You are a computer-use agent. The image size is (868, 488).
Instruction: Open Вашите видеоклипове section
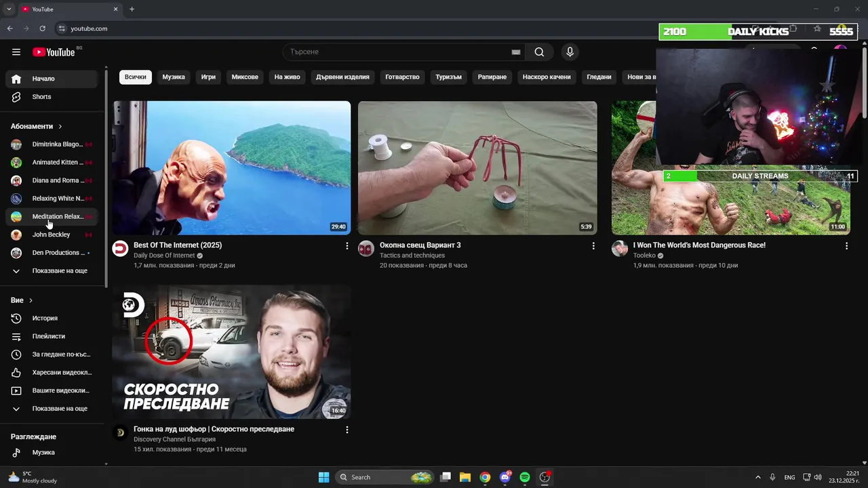coord(52,390)
